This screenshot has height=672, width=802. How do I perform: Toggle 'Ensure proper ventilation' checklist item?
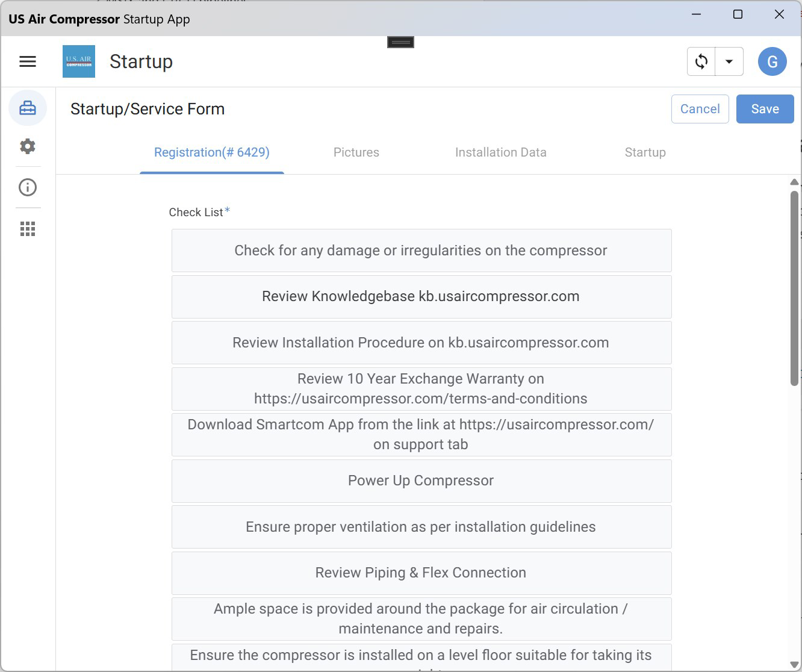point(421,527)
